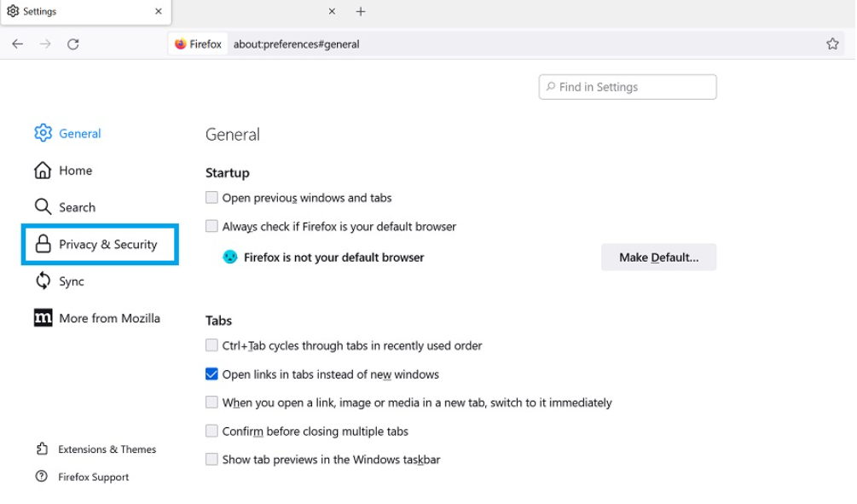This screenshot has height=504, width=857.
Task: Open Privacy & Security via the lock icon
Action: (42, 244)
